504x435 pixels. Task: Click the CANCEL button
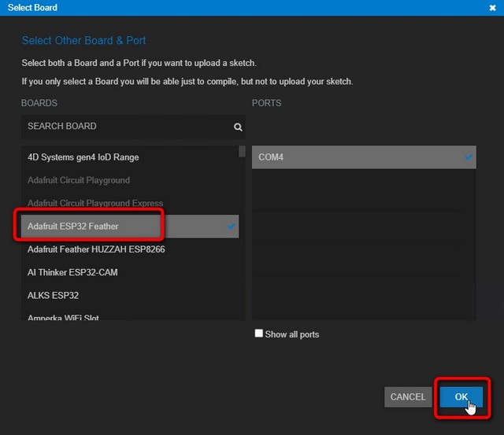pos(408,397)
